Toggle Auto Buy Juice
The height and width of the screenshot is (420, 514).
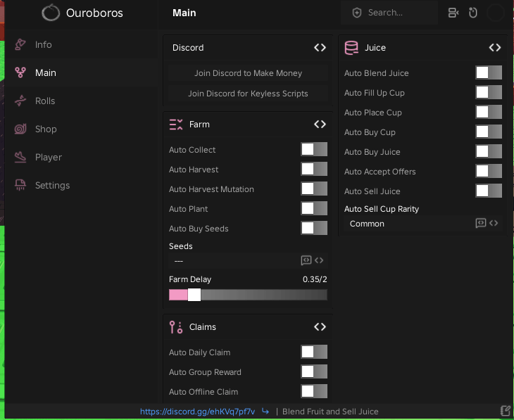(489, 151)
